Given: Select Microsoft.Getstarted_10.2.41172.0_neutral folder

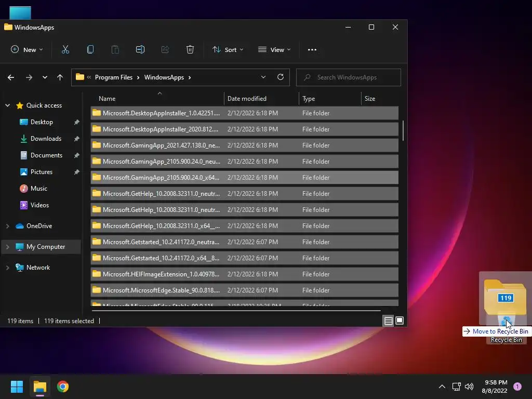Looking at the screenshot, I should pos(244,242).
